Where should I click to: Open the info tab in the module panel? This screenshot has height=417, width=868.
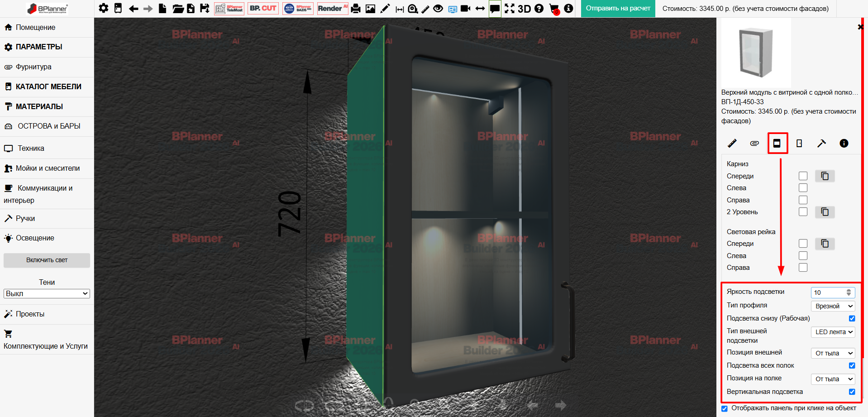[844, 144]
